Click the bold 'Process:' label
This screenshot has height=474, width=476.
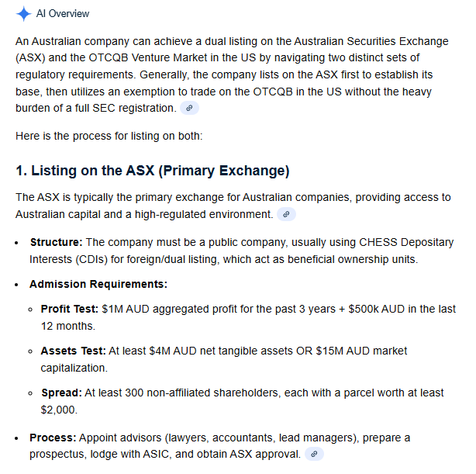pyautogui.click(x=53, y=438)
